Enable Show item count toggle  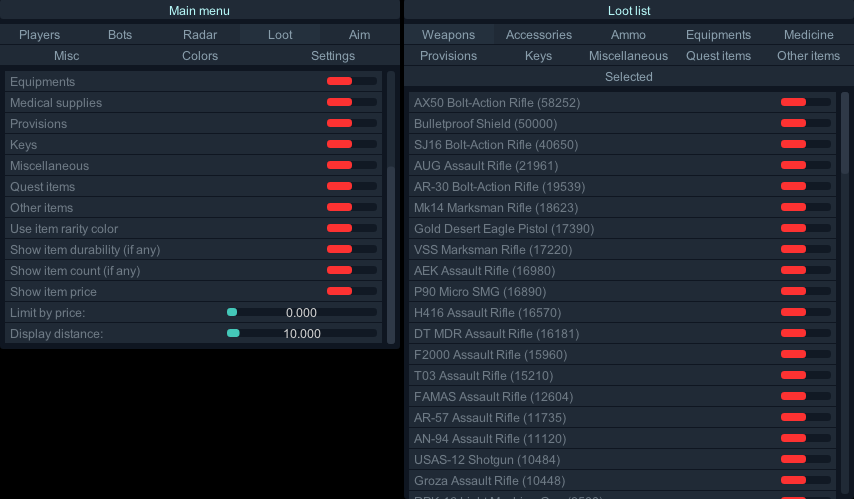(x=352, y=270)
